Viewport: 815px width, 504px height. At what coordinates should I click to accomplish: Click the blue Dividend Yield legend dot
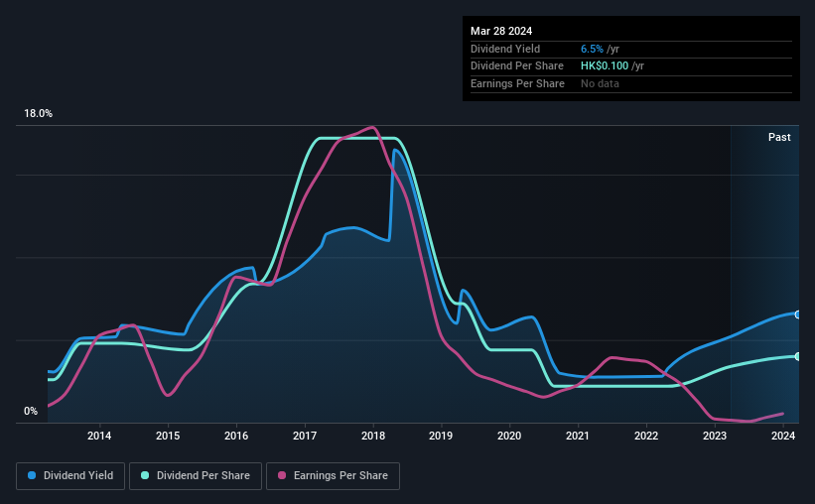[32, 475]
